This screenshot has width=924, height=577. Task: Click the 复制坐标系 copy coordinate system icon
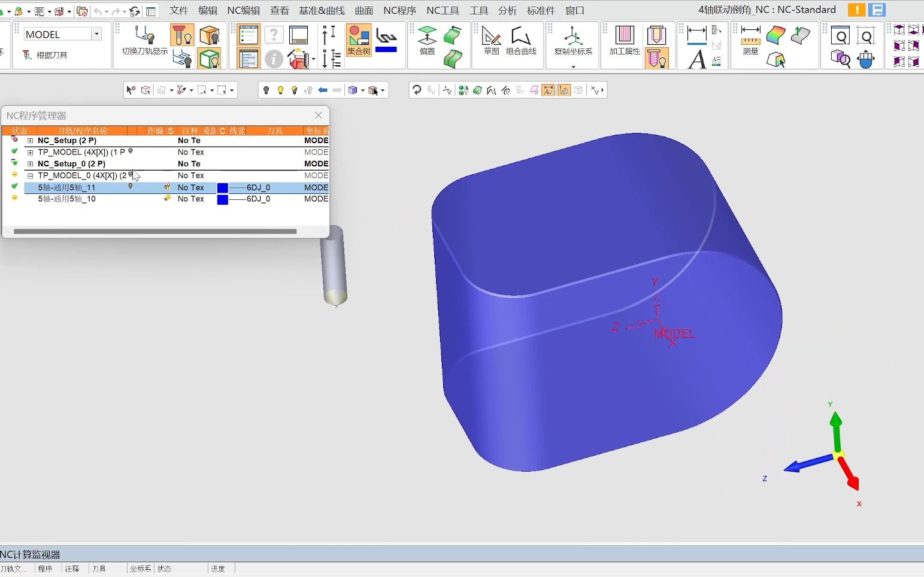pyautogui.click(x=573, y=40)
